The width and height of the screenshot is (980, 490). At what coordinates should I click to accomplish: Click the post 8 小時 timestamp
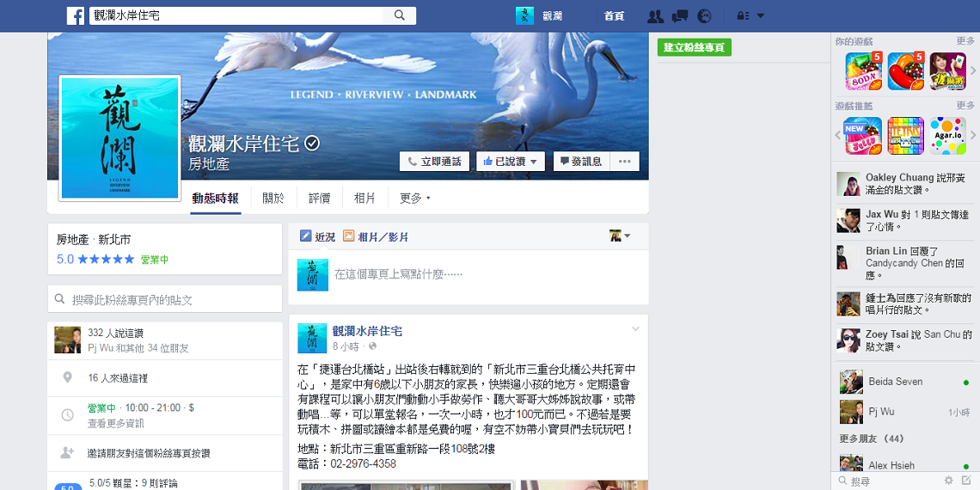point(346,346)
